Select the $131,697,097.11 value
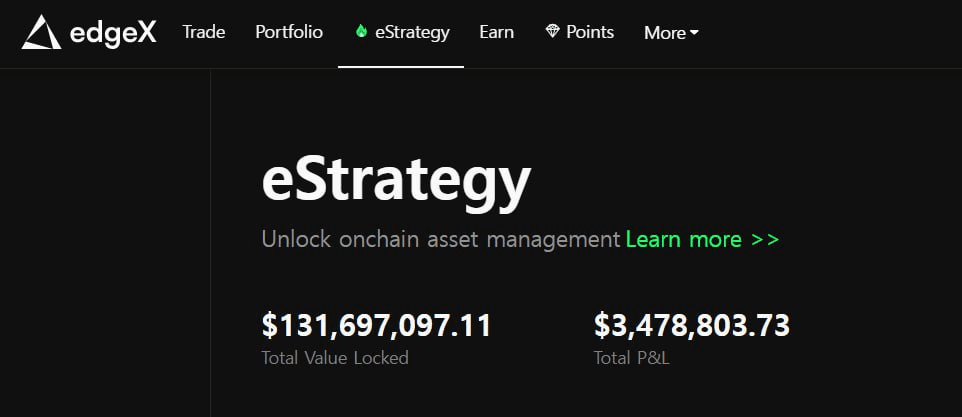The height and width of the screenshot is (417, 962). (x=376, y=325)
